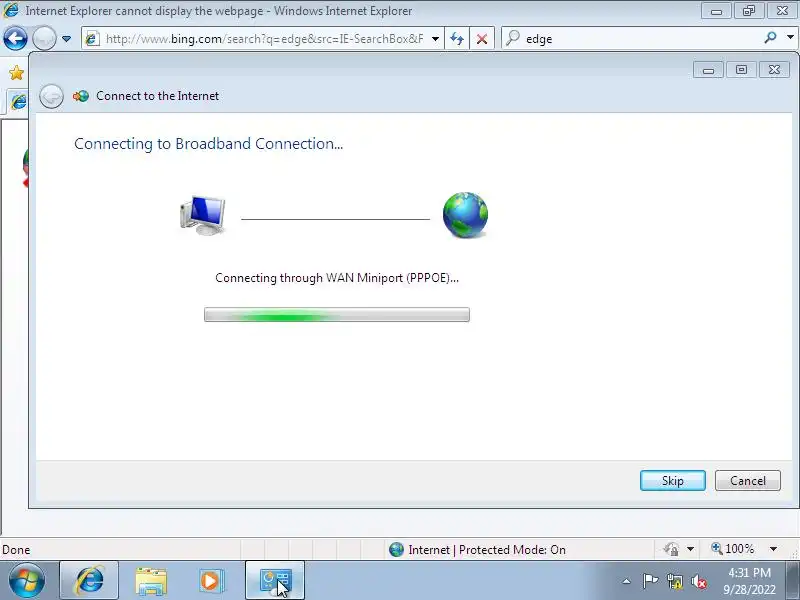Open the Favorites star icon

(x=16, y=73)
